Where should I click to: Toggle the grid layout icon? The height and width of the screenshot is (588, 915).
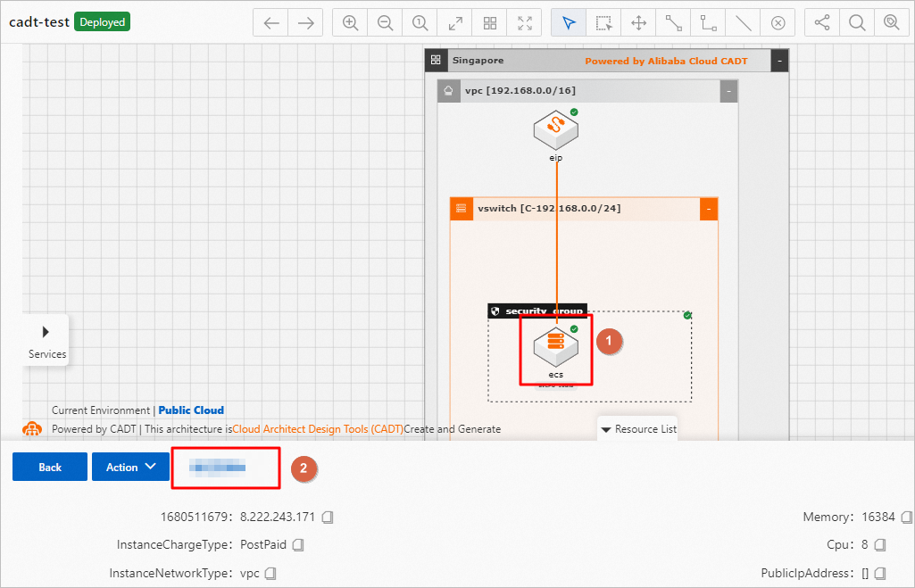[x=490, y=22]
